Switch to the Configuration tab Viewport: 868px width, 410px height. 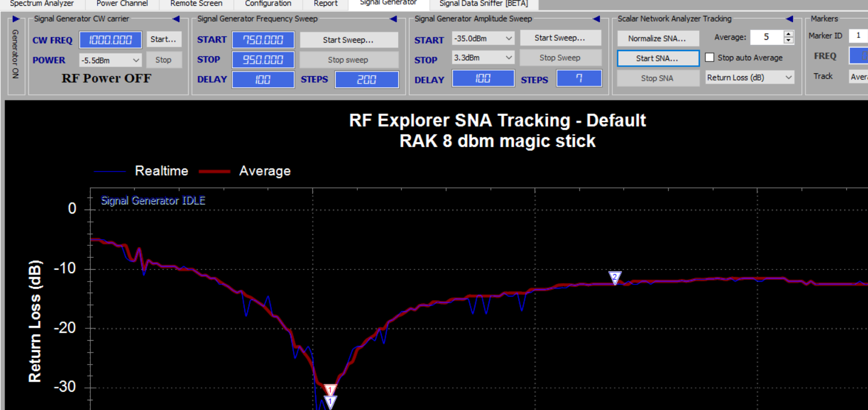(268, 3)
